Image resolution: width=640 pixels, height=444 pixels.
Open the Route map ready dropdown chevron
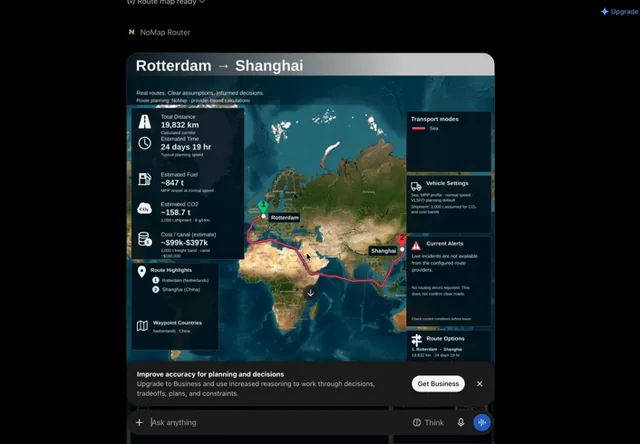click(202, 2)
